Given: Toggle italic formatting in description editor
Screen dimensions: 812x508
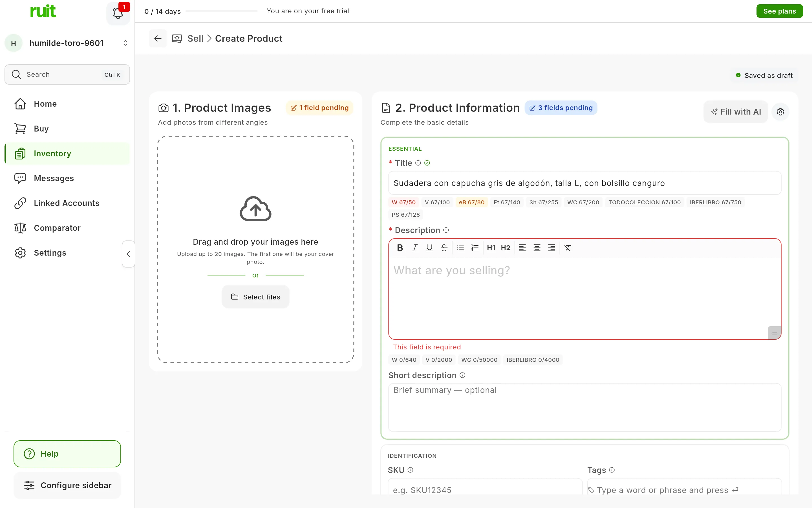Looking at the screenshot, I should click(415, 248).
